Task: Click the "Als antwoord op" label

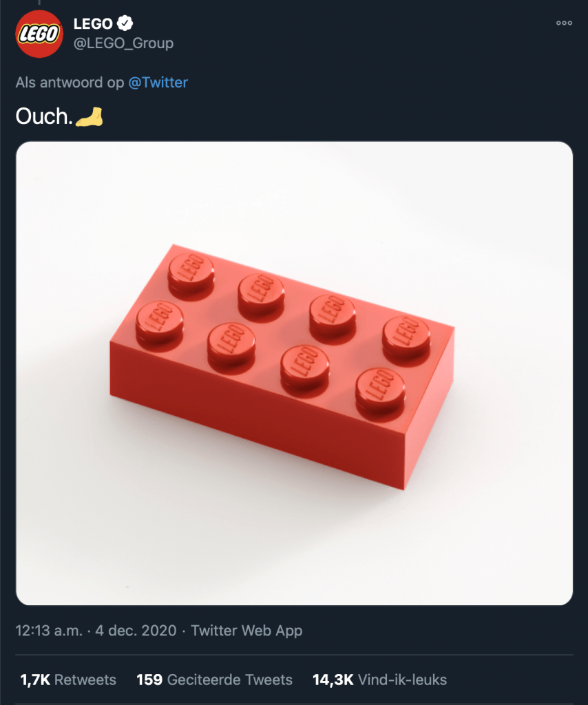Action: [x=70, y=83]
